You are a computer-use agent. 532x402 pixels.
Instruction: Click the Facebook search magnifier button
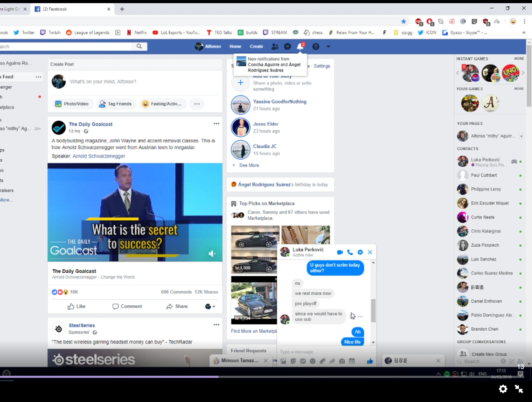[139, 46]
